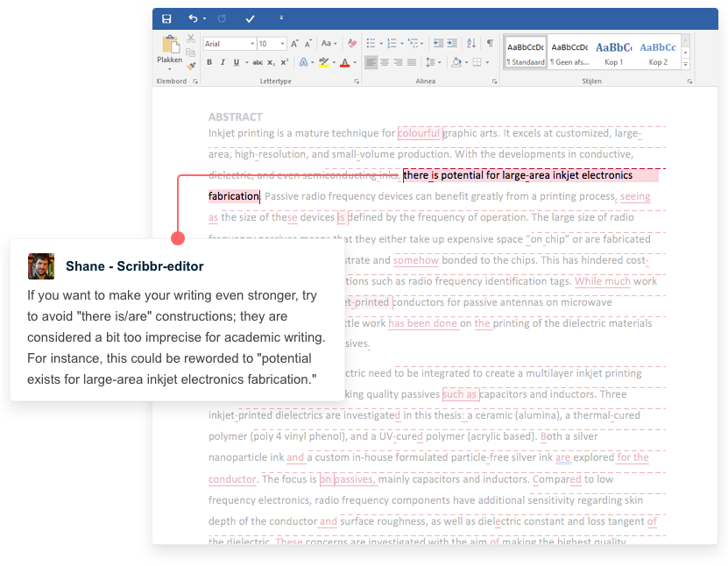Open the font size dropdown showing 10
The height and width of the screenshot is (566, 728).
click(269, 44)
